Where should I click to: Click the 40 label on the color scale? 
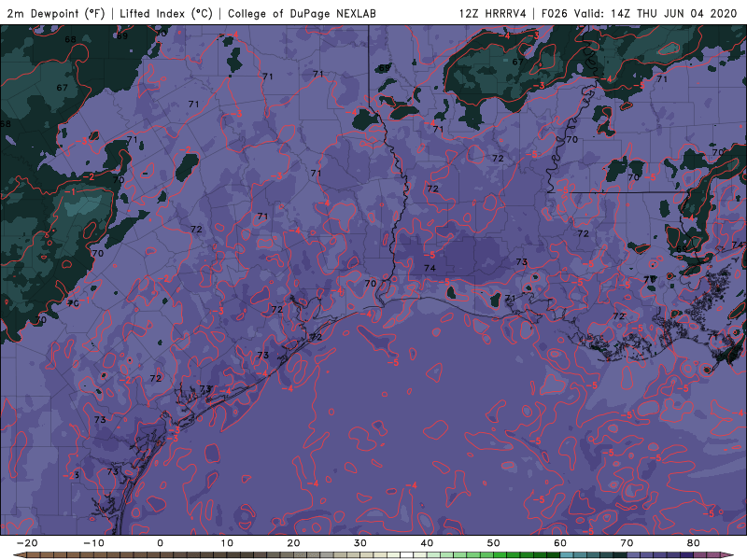coord(427,543)
